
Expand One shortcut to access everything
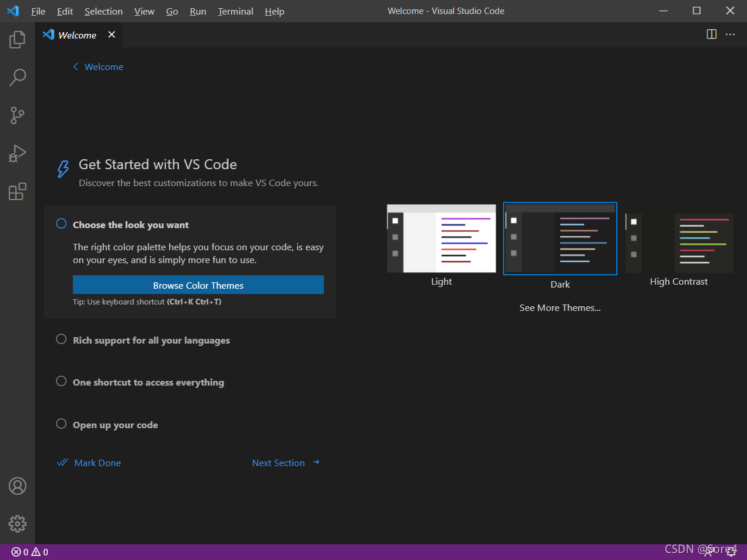[148, 383]
